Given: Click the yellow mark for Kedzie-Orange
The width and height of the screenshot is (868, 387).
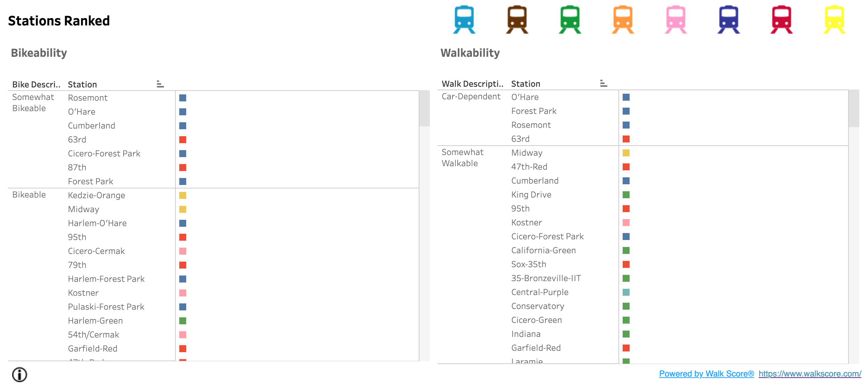Looking at the screenshot, I should (183, 195).
